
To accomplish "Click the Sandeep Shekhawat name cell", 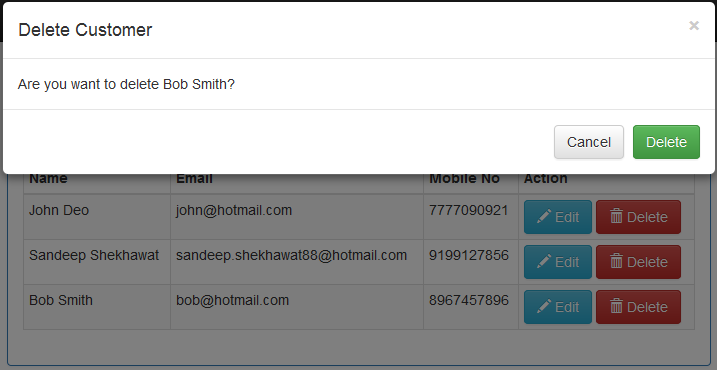I will 97,262.
